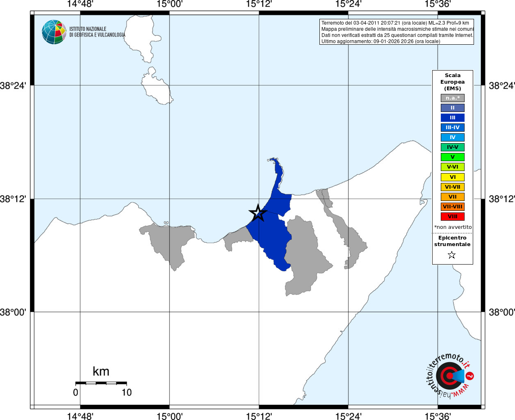
Task: Click the 'km' scale label
Action: pos(101,372)
